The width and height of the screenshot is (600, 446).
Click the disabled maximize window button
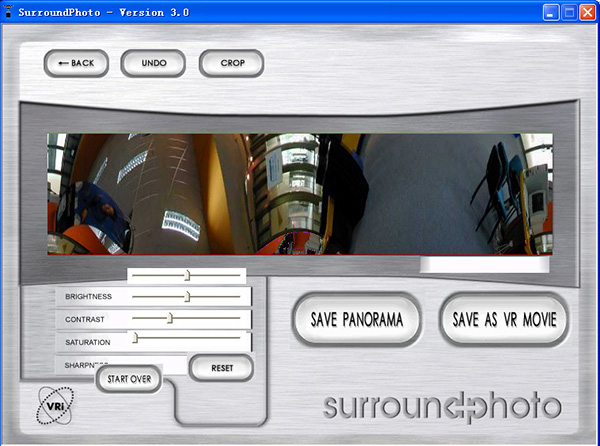[x=569, y=13]
